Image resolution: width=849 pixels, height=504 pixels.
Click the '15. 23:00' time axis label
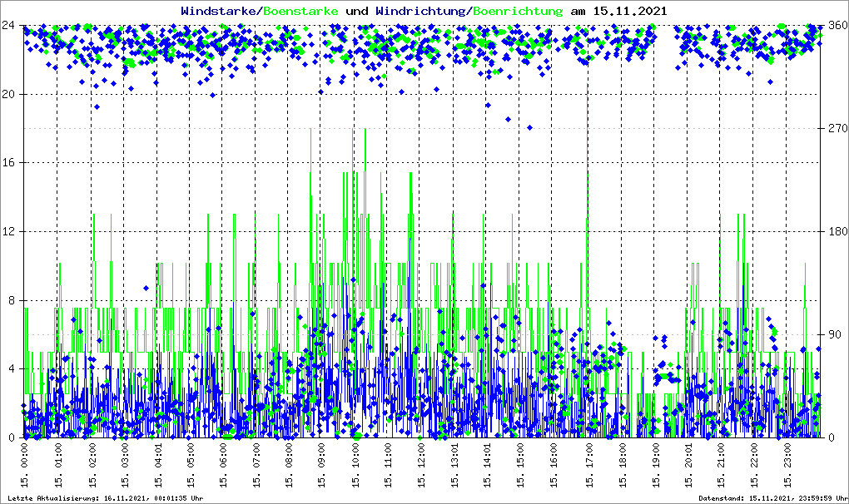787,465
